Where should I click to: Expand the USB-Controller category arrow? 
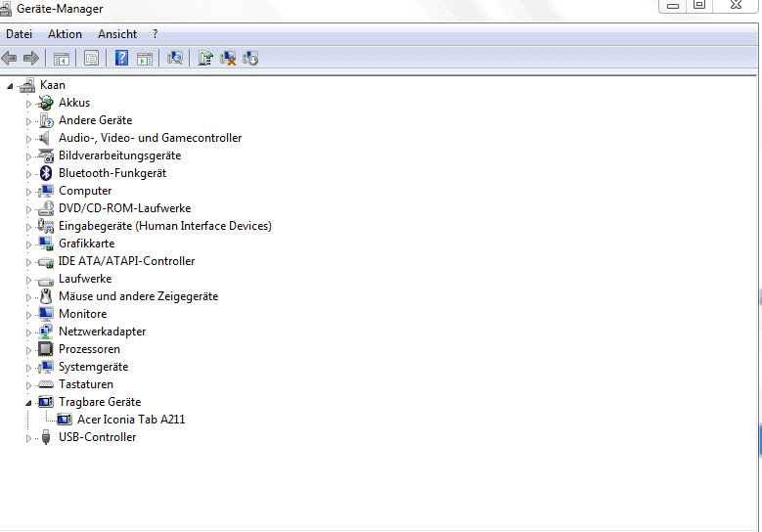28,438
